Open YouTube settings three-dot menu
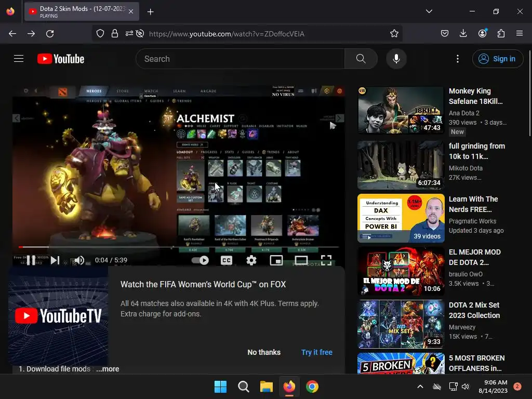The image size is (532, 399). (458, 59)
